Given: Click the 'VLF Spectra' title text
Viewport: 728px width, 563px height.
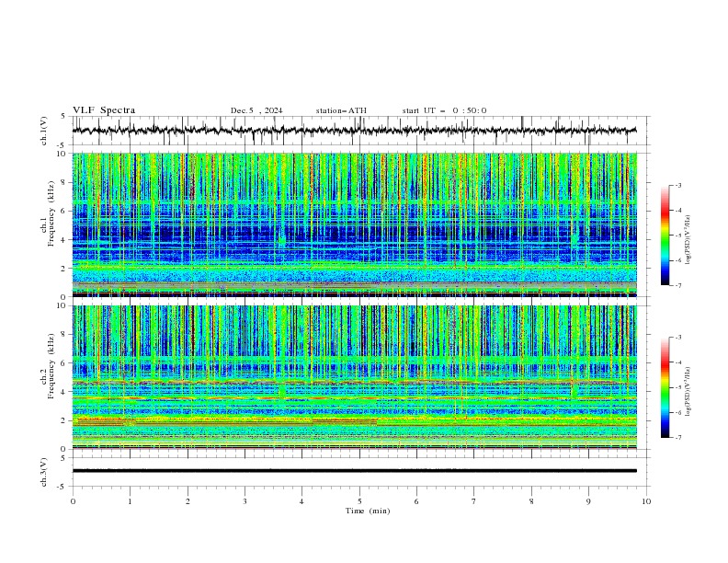Looking at the screenshot, I should pyautogui.click(x=104, y=110).
